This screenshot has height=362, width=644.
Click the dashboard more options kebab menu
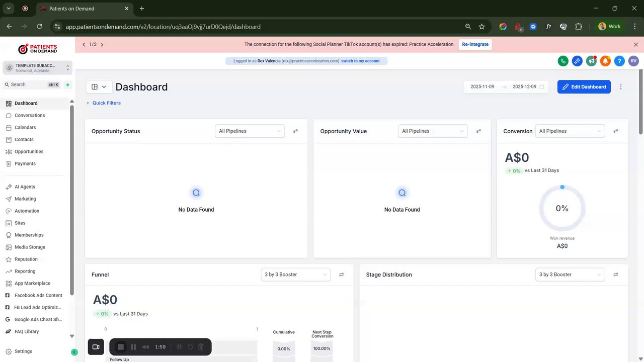click(621, 87)
